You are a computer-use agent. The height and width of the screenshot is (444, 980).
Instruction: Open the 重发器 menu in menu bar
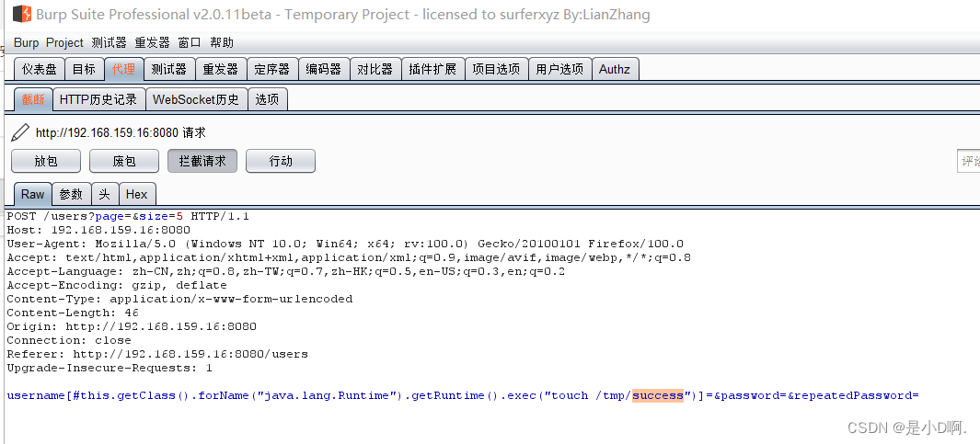153,42
